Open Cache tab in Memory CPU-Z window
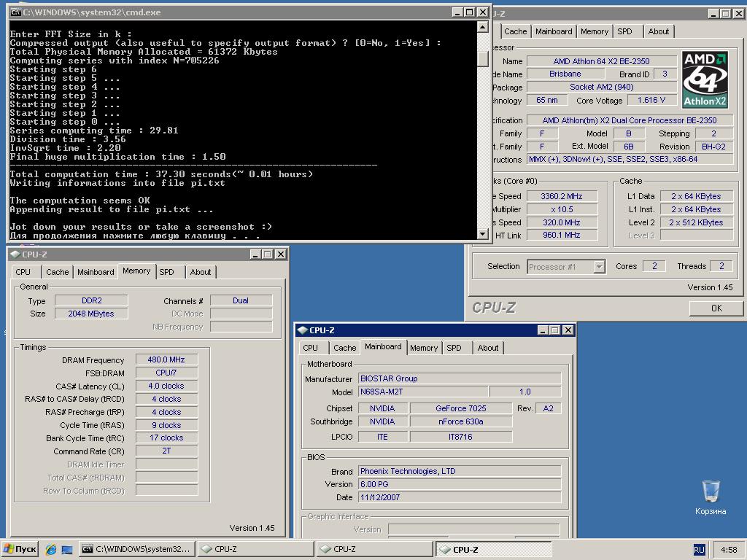 click(57, 272)
